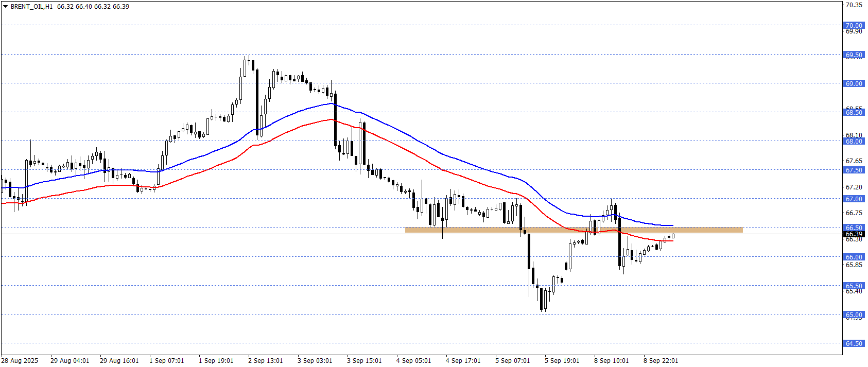This screenshot has height=367, width=868.
Task: Click the 3 Sep 15:01 time label
Action: [x=364, y=361]
